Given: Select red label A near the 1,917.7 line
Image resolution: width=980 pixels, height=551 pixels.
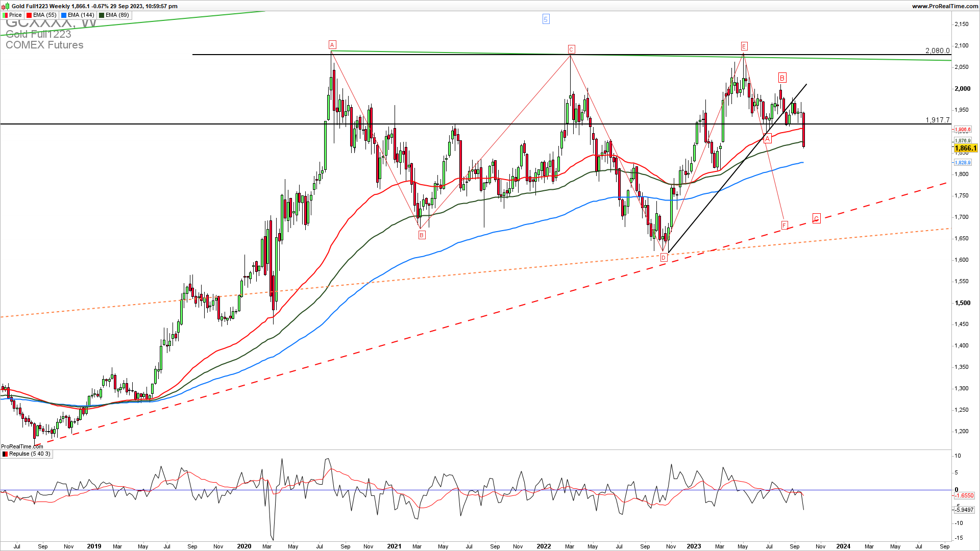Looking at the screenshot, I should 767,139.
